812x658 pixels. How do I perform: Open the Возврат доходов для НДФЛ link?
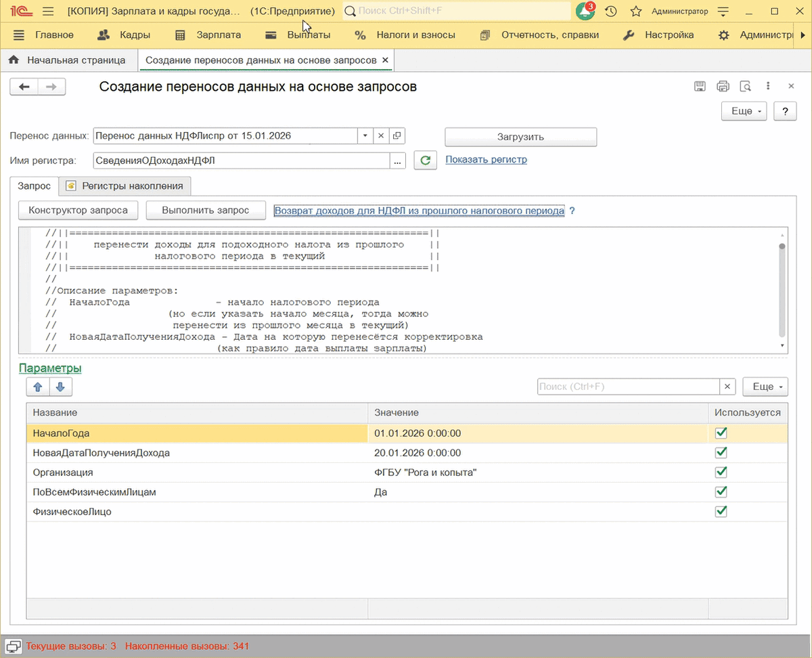tap(419, 211)
